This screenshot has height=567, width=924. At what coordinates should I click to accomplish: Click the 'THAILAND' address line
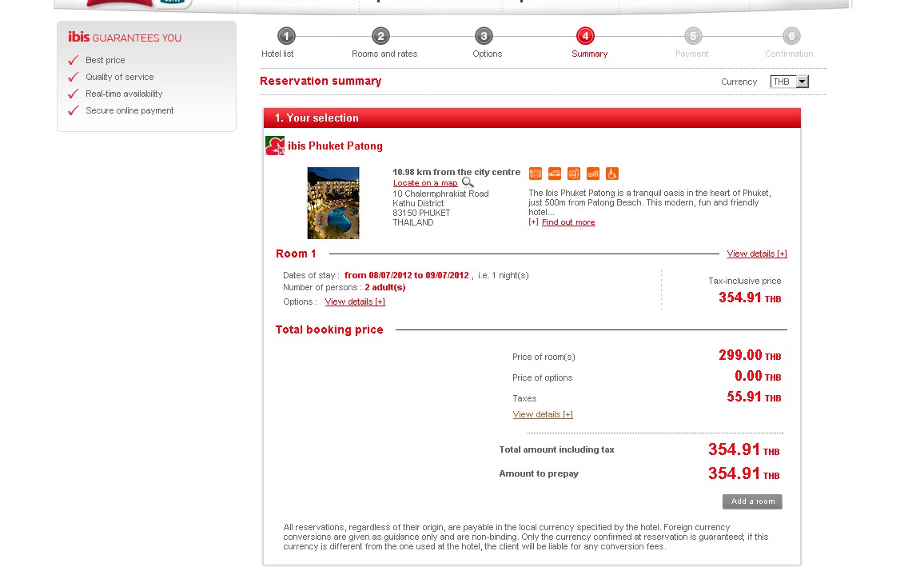tap(413, 222)
